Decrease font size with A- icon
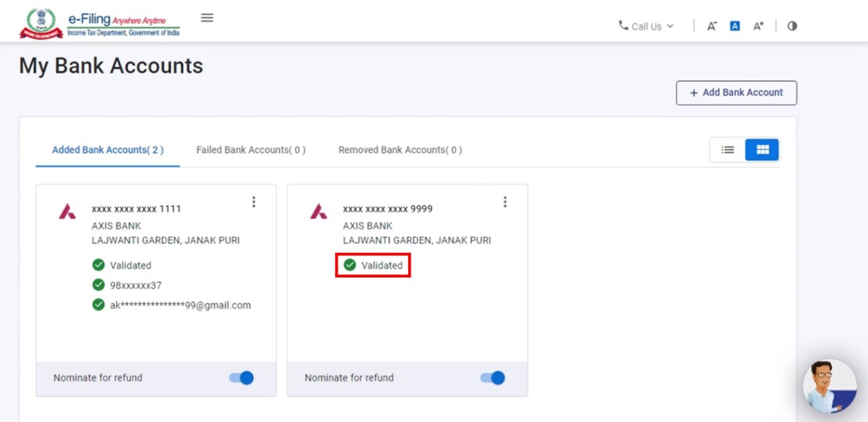Image resolution: width=868 pixels, height=422 pixels. pos(711,26)
